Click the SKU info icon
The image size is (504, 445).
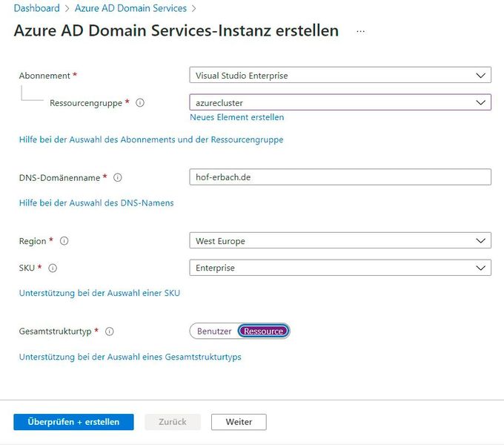coord(53,268)
